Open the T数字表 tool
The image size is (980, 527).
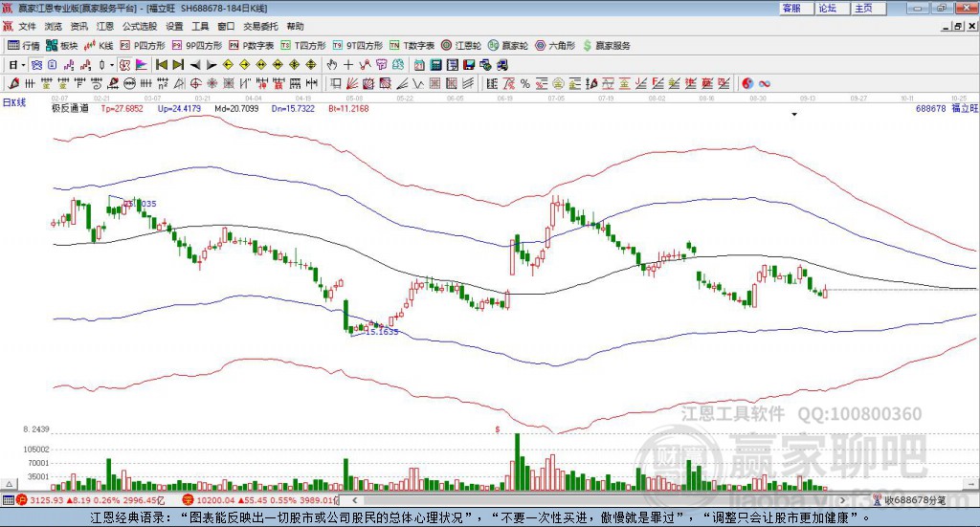click(x=412, y=46)
